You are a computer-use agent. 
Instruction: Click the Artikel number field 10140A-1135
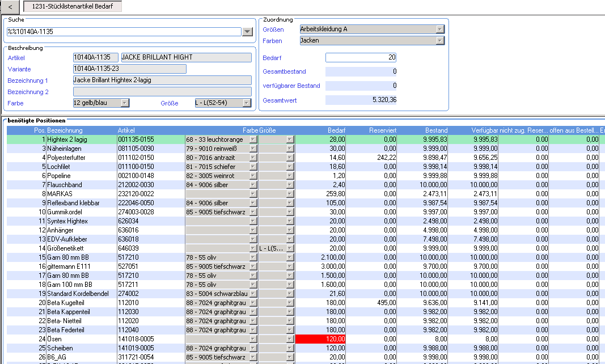95,57
